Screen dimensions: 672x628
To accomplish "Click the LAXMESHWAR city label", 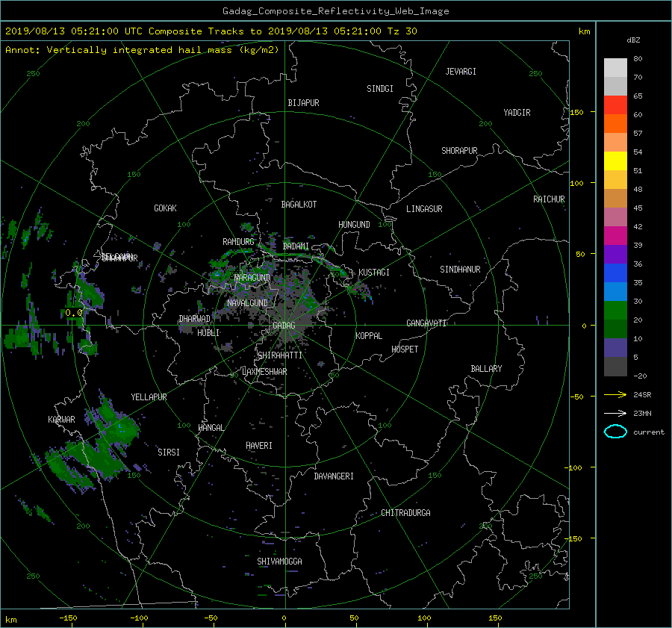I will coord(264,372).
